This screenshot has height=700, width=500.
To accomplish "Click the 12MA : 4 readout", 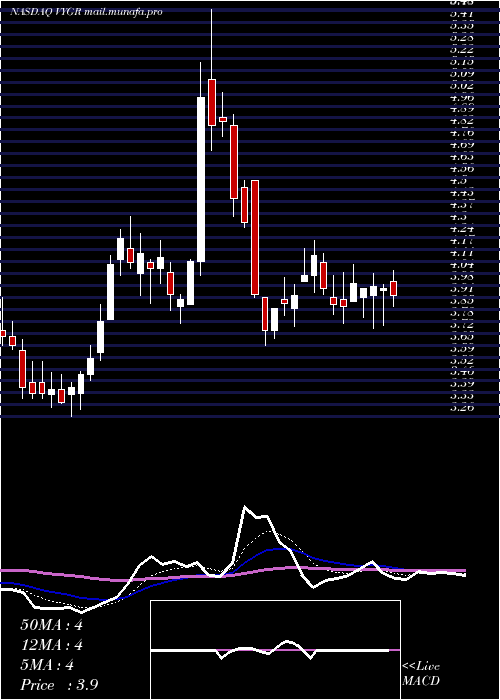I will tap(51, 646).
